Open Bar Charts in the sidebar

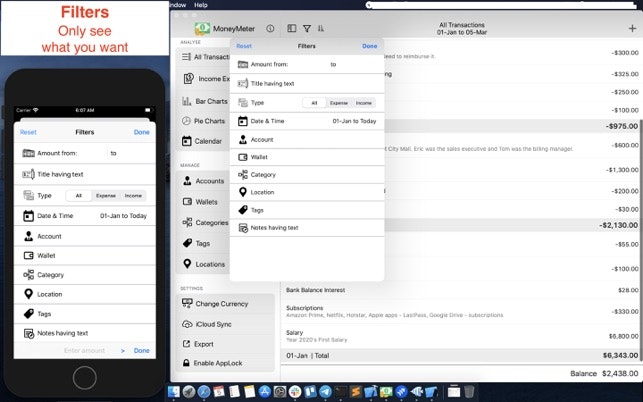point(205,101)
